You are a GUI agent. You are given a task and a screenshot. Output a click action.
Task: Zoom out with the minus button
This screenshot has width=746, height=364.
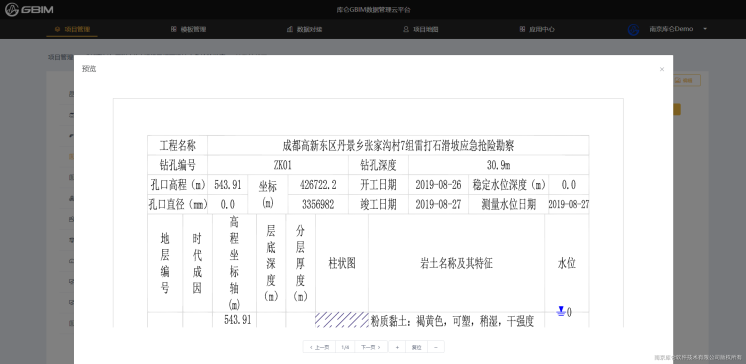pyautogui.click(x=436, y=347)
